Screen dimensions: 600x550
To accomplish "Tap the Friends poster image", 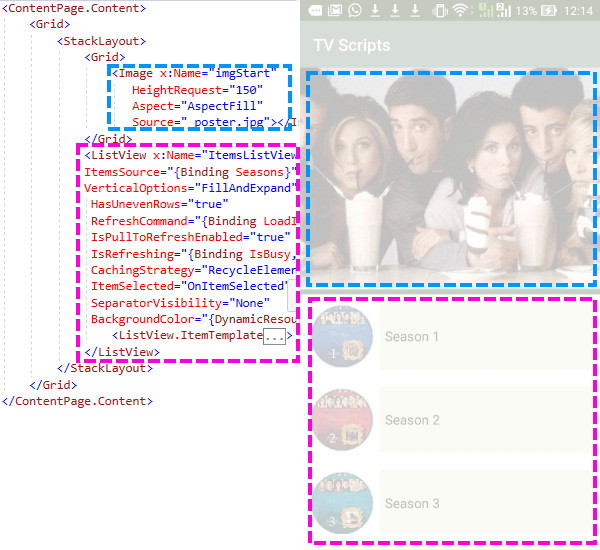I will point(451,178).
